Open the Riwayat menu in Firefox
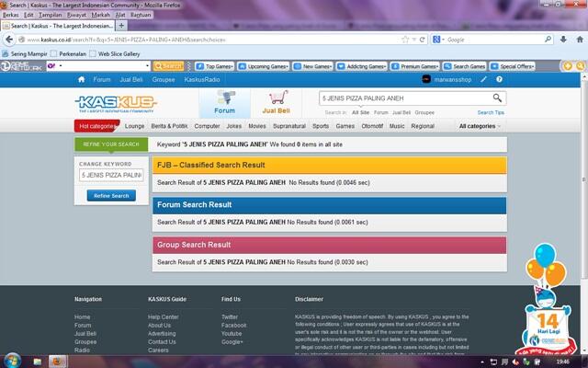This screenshot has width=588, height=368. [77, 15]
